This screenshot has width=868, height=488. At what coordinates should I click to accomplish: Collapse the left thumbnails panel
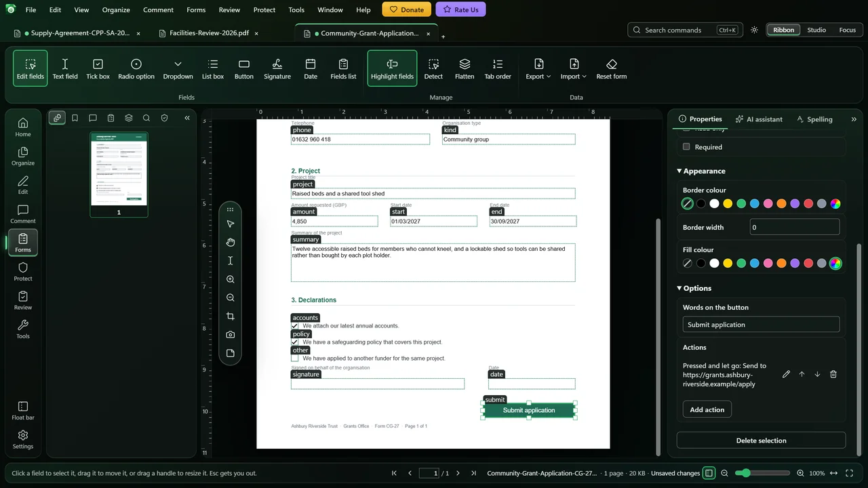[x=187, y=118]
